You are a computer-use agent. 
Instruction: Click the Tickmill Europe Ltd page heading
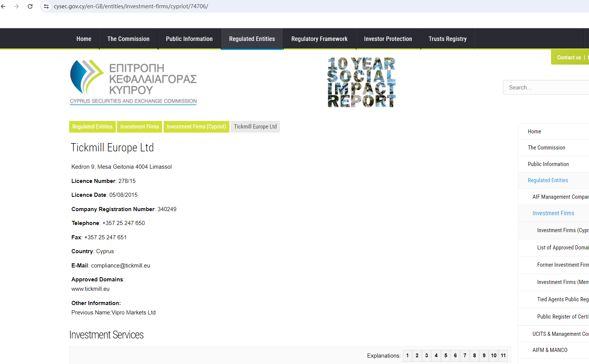112,148
